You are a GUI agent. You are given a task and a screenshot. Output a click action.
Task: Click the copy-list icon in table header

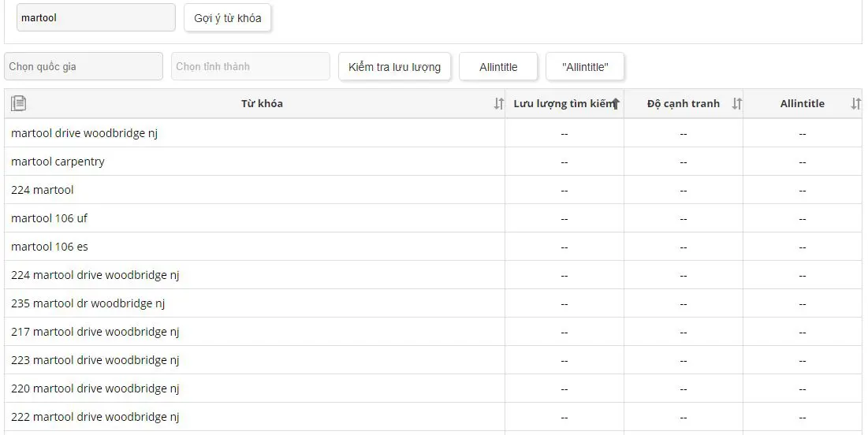tap(18, 103)
